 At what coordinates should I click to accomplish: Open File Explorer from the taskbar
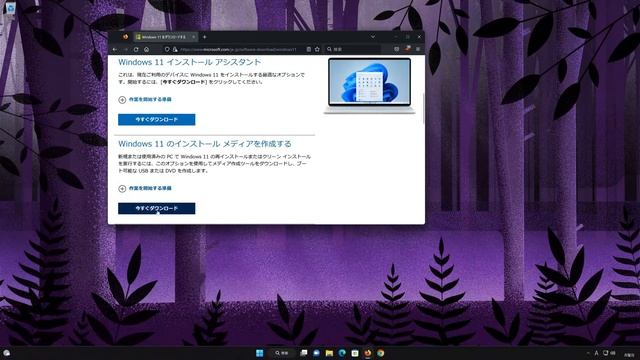pyautogui.click(x=329, y=353)
